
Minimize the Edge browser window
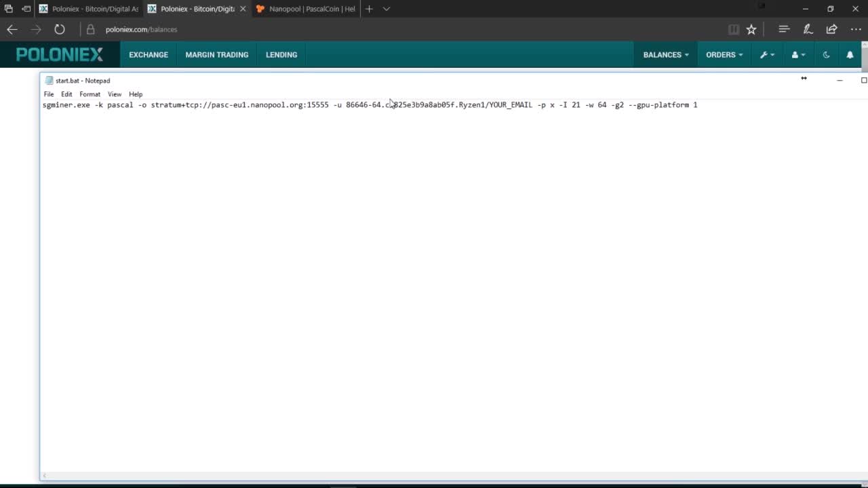[806, 9]
